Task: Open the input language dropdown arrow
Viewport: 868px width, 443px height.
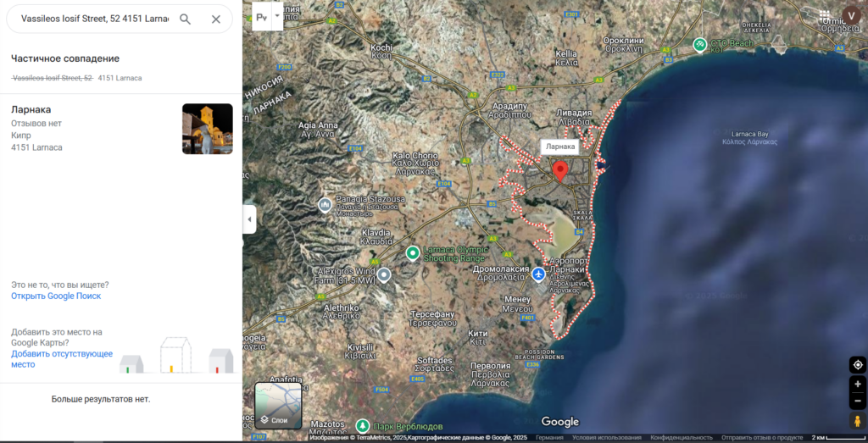Action: (276, 15)
